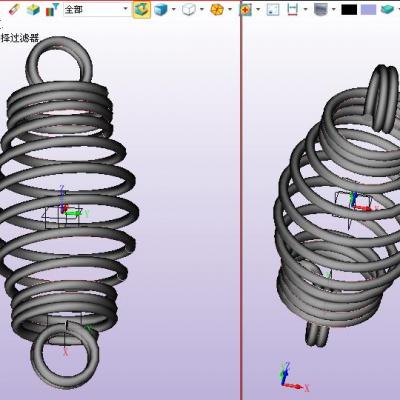Expand the blue cube dropdown arrow
400x400 pixels.
(174, 9)
